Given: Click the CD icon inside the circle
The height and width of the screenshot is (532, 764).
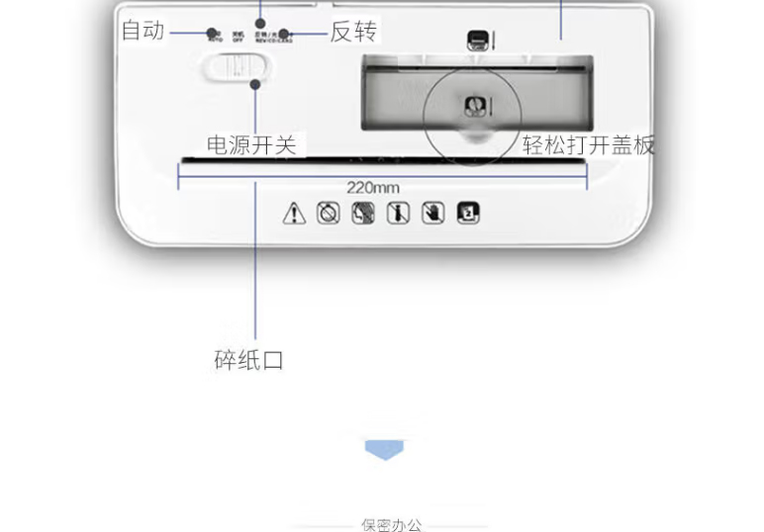Looking at the screenshot, I should click(x=475, y=107).
